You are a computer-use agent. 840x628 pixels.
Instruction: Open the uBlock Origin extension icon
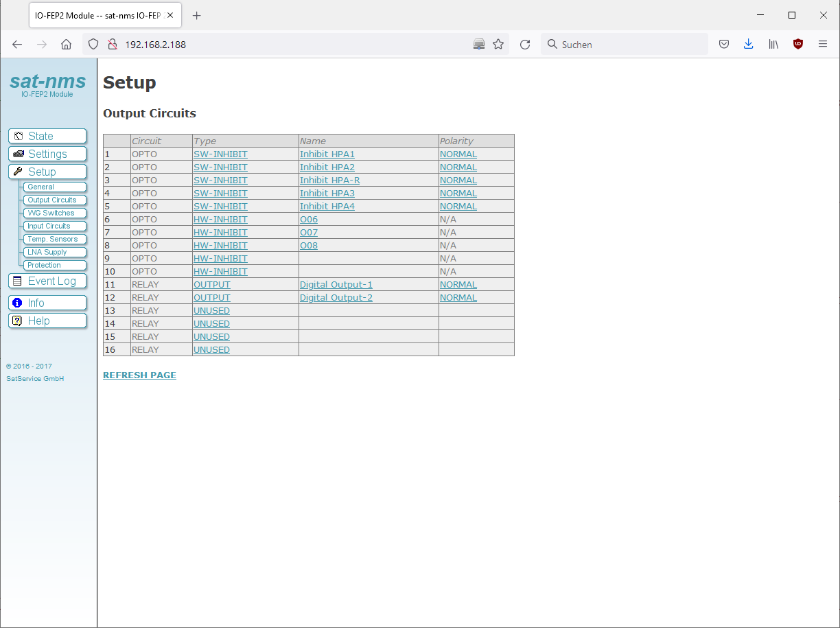coord(797,44)
